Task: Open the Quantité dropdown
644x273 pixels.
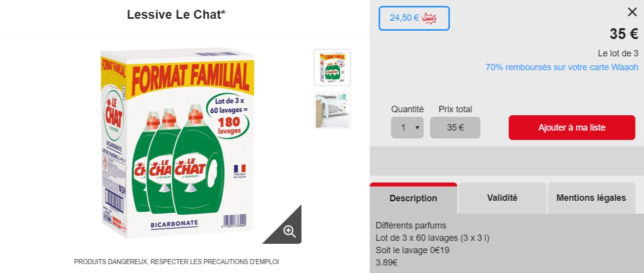Action: pyautogui.click(x=407, y=128)
